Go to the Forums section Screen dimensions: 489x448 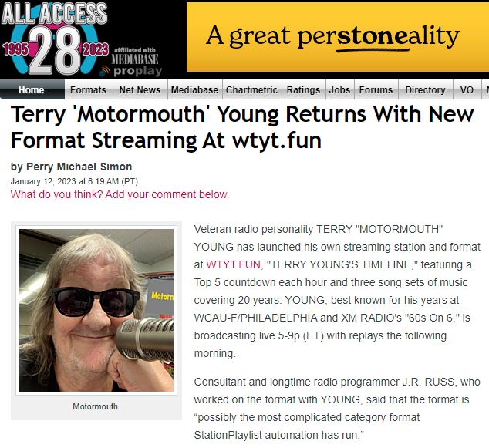(x=376, y=89)
